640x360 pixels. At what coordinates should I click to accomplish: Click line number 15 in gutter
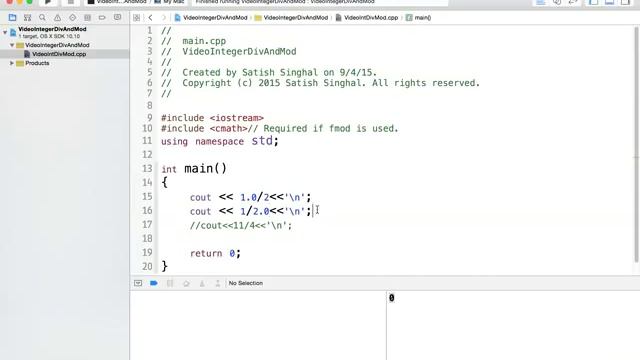pyautogui.click(x=147, y=197)
